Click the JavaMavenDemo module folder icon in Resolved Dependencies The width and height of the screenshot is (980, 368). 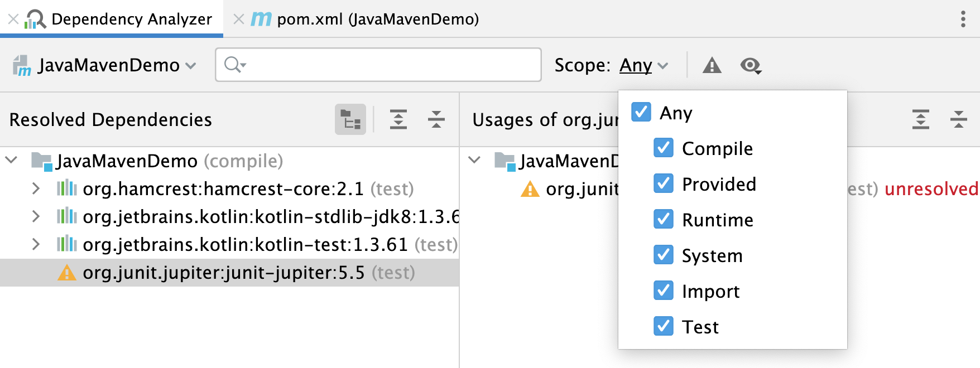pyautogui.click(x=42, y=161)
